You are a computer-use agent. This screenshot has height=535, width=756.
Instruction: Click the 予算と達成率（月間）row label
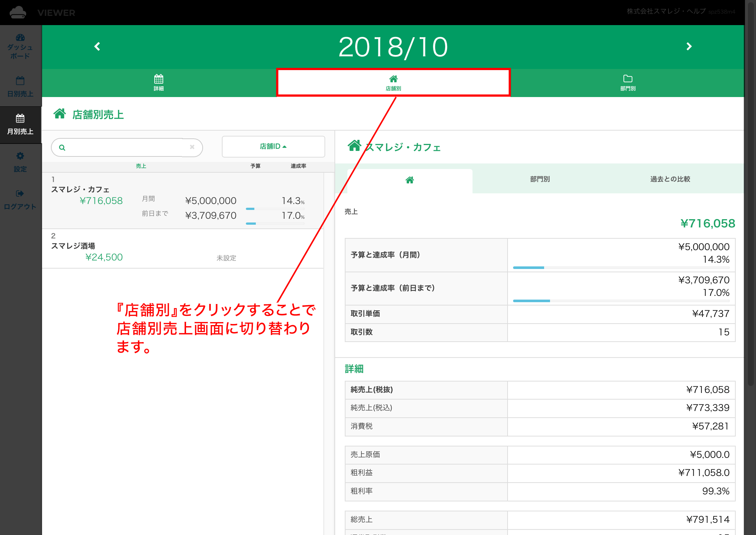(x=385, y=255)
